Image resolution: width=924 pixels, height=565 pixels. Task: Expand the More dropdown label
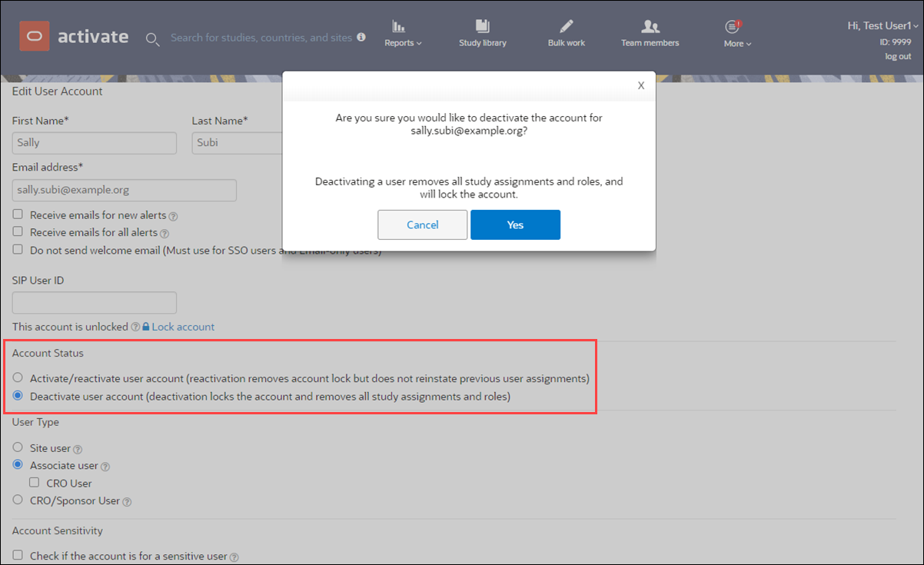(x=737, y=44)
